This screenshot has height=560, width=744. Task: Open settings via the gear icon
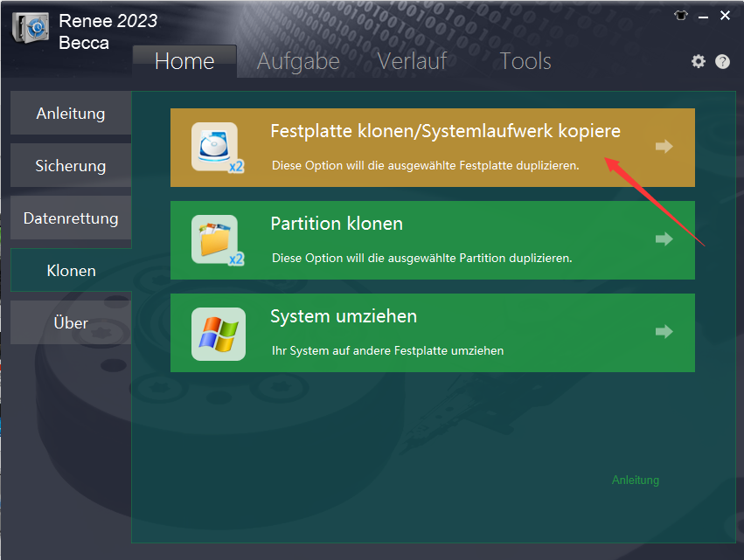tap(698, 61)
